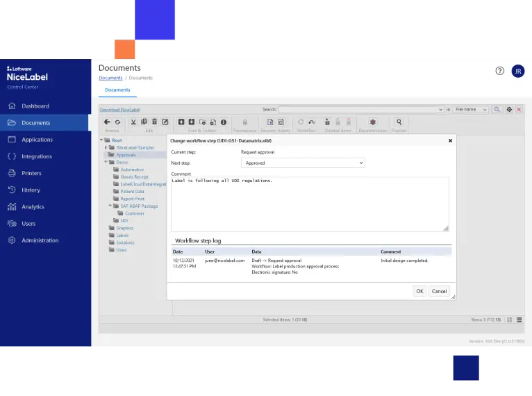The height and width of the screenshot is (396, 532).
Task: Open the Next step dropdown
Action: (303, 163)
